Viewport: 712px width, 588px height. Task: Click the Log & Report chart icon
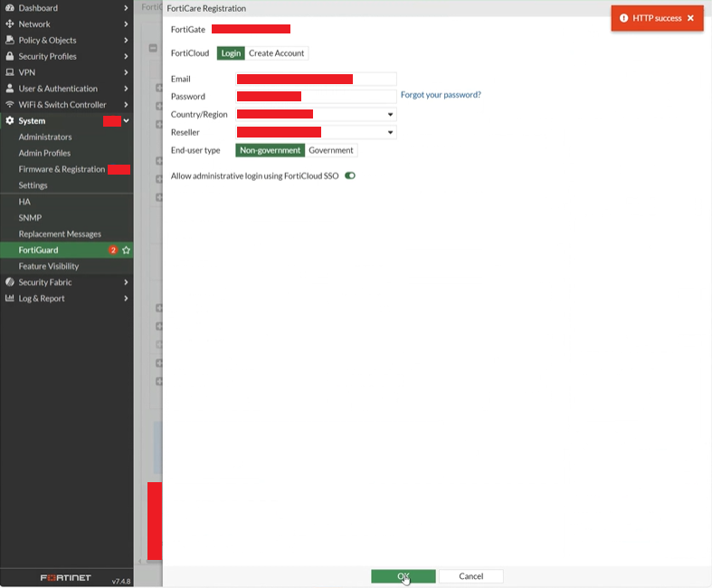[x=10, y=299]
